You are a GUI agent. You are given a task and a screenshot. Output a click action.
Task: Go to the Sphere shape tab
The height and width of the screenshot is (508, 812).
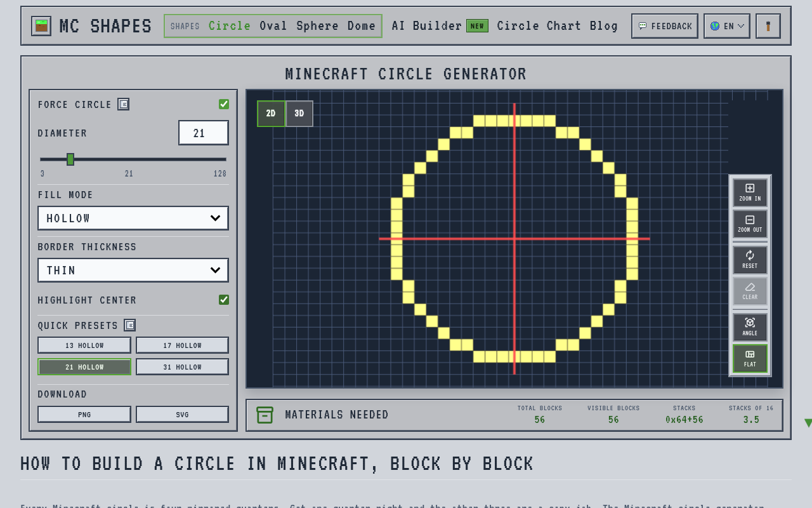tap(317, 26)
